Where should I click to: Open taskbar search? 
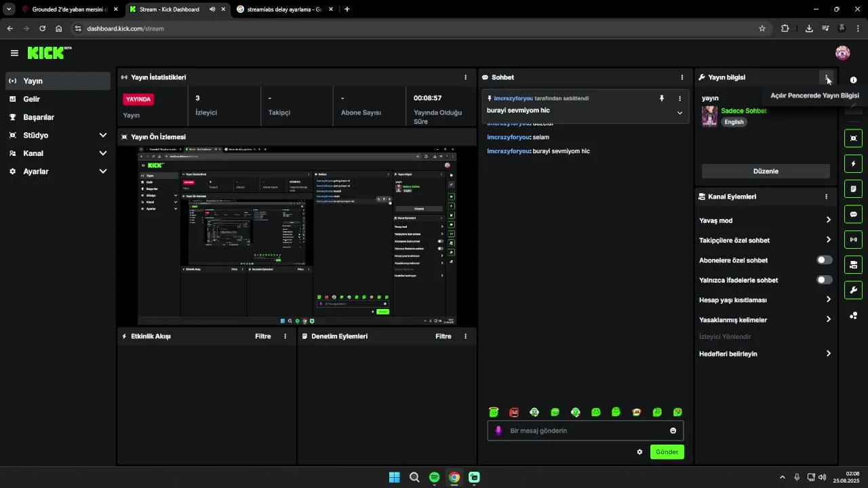(x=414, y=477)
